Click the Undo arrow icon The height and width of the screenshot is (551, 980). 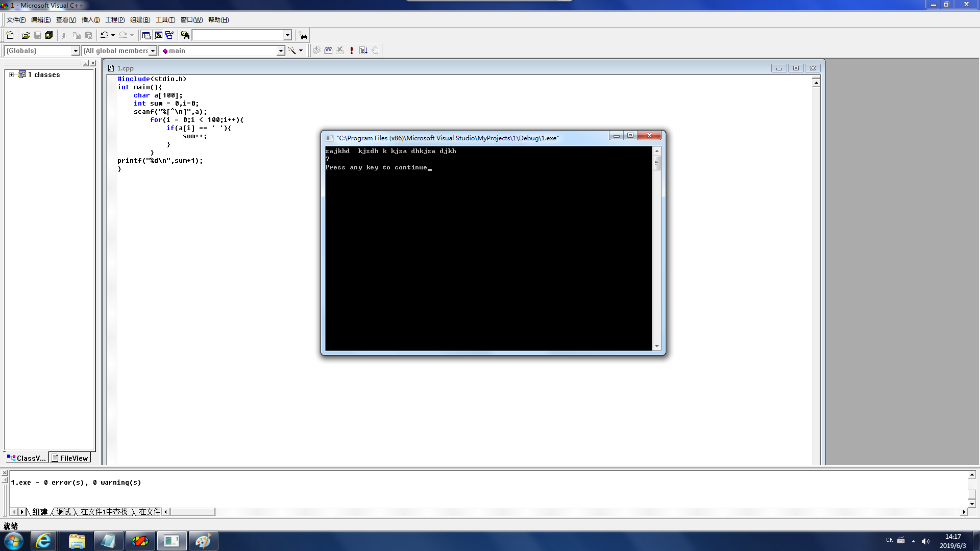104,35
